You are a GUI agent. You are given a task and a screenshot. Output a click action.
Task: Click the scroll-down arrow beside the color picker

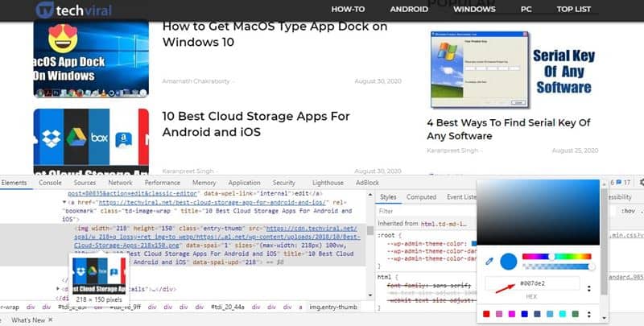tap(604, 318)
